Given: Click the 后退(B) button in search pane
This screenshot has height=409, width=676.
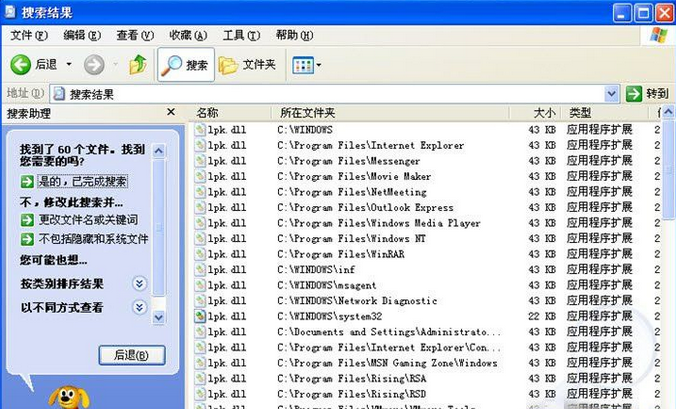Looking at the screenshot, I should (x=132, y=355).
